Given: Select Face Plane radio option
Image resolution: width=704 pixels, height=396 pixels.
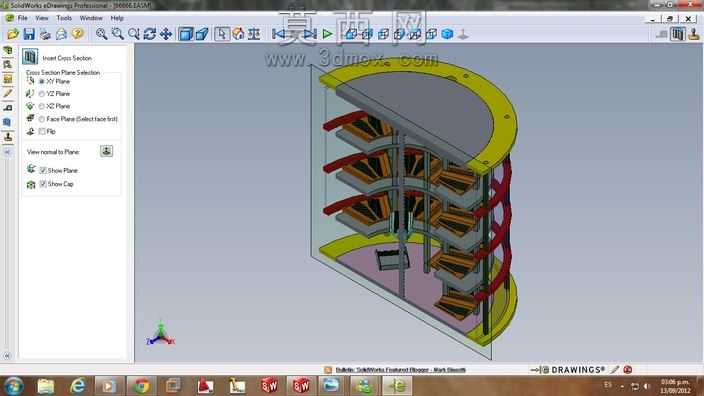Looking at the screenshot, I should coord(42,119).
